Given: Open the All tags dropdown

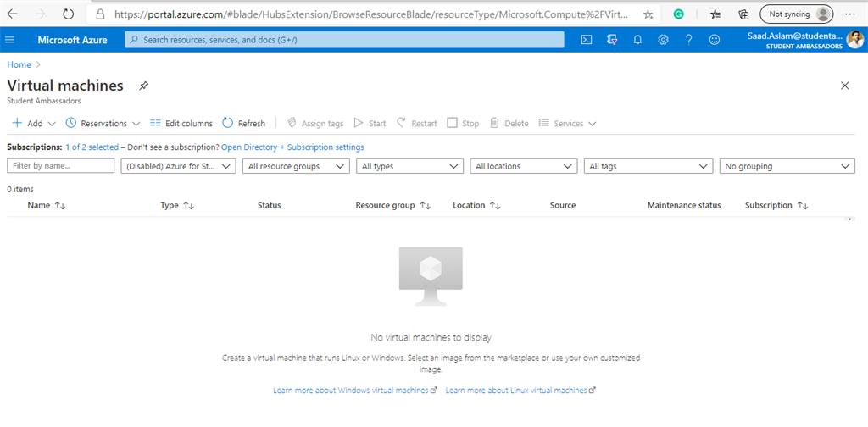Looking at the screenshot, I should point(648,166).
